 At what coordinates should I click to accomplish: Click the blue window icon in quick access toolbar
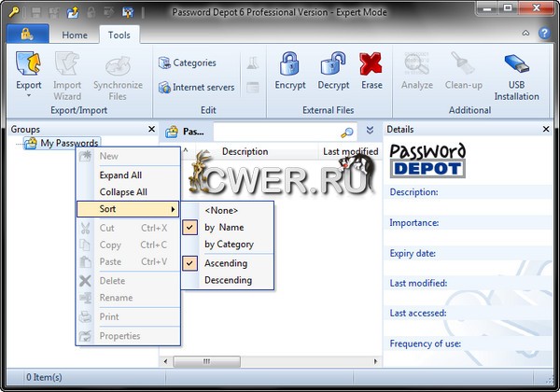pos(128,13)
